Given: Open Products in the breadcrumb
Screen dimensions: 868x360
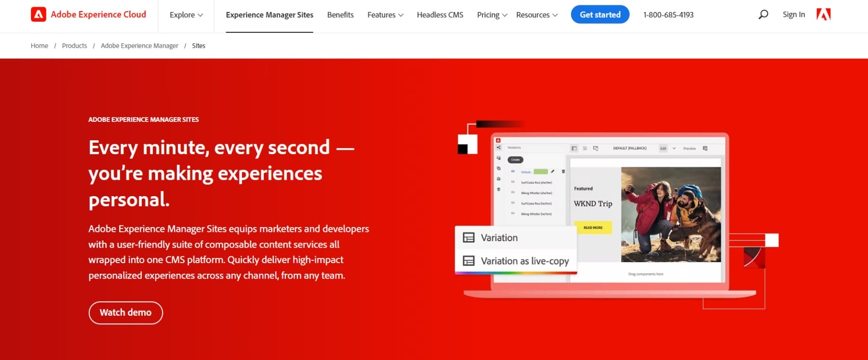Looking at the screenshot, I should coord(74,46).
